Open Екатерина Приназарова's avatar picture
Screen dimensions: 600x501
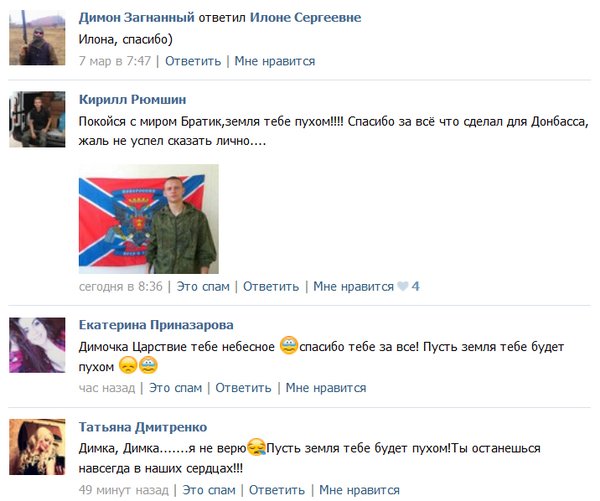coord(37,345)
